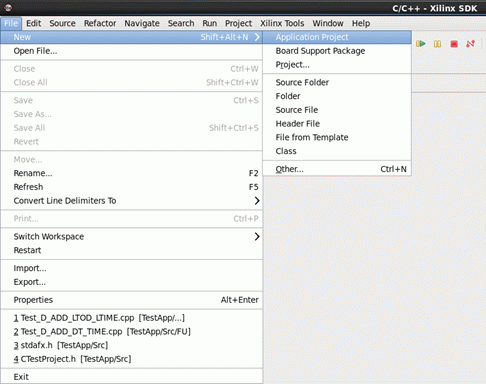486x384 pixels.
Task: Choose Board Support Package
Action: [337, 51]
